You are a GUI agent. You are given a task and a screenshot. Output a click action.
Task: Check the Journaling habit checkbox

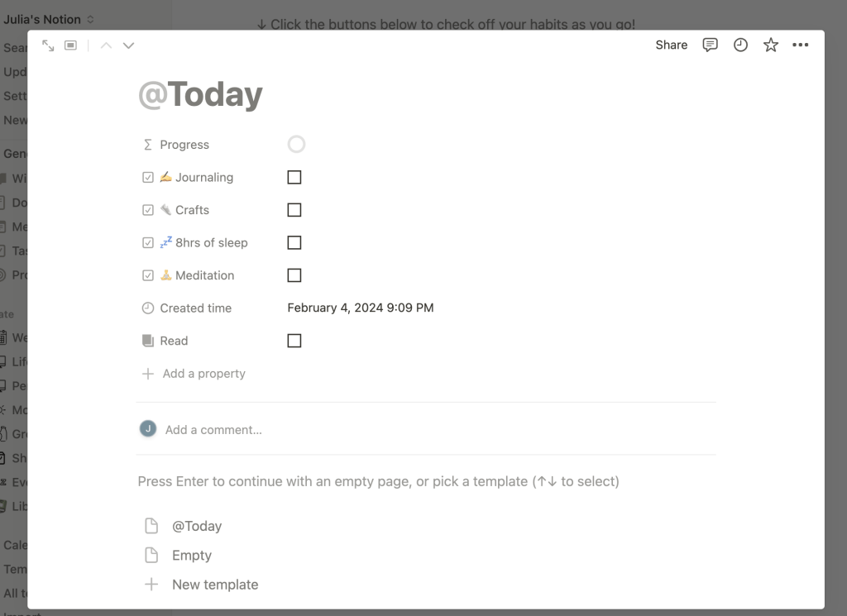pyautogui.click(x=294, y=177)
